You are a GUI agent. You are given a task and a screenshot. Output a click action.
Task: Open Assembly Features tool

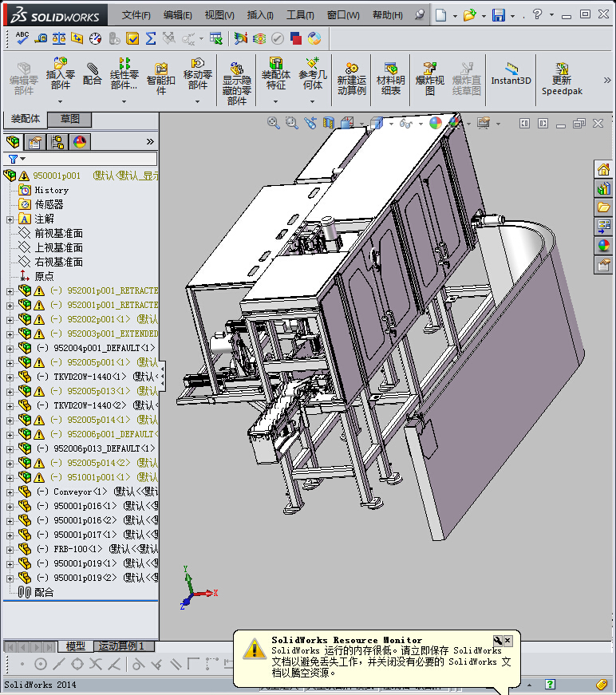point(275,74)
